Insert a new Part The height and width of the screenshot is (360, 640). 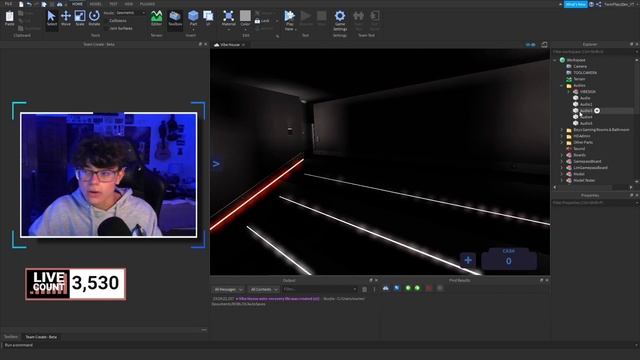193,19
